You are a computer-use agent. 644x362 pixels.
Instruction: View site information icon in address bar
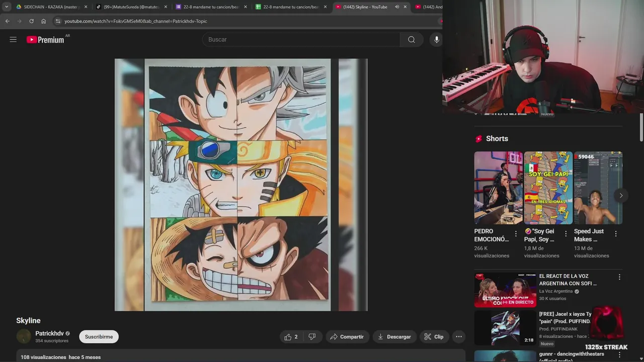[x=58, y=21]
